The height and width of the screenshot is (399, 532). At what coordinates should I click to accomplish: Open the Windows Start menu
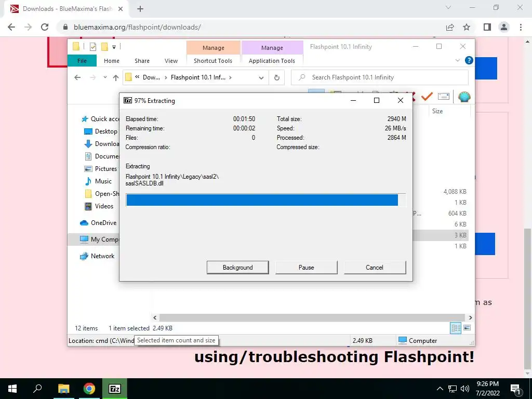click(x=12, y=389)
